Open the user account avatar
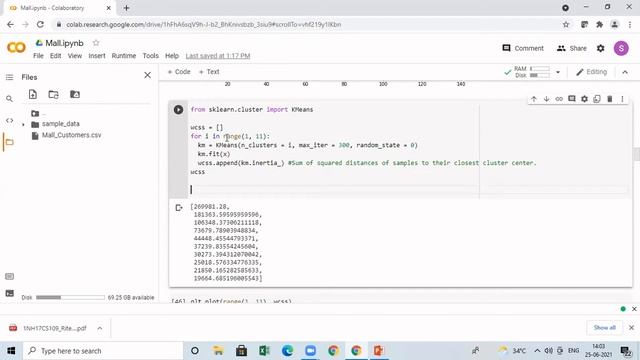The image size is (640, 360). pos(621,48)
